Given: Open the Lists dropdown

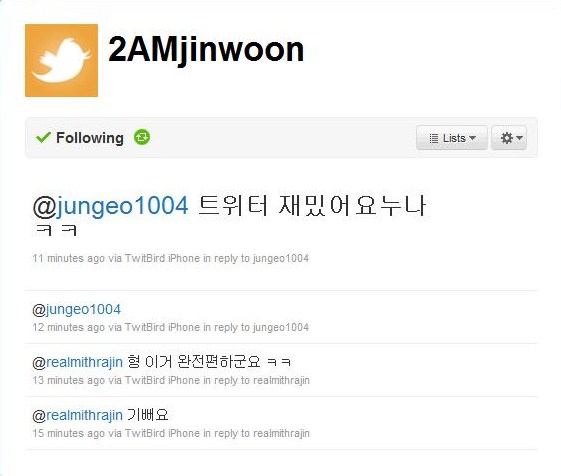Looking at the screenshot, I should [x=452, y=138].
